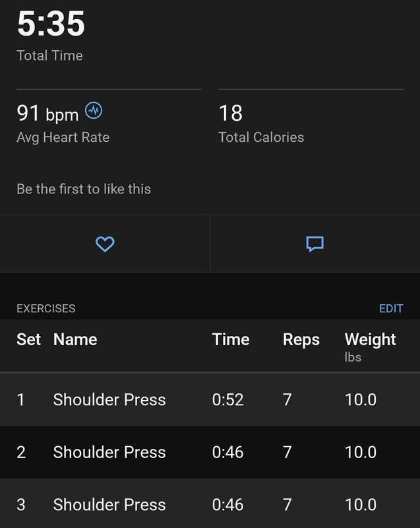Screen dimensions: 420x528
Task: Open comments with the speech bubble icon
Action: click(315, 244)
